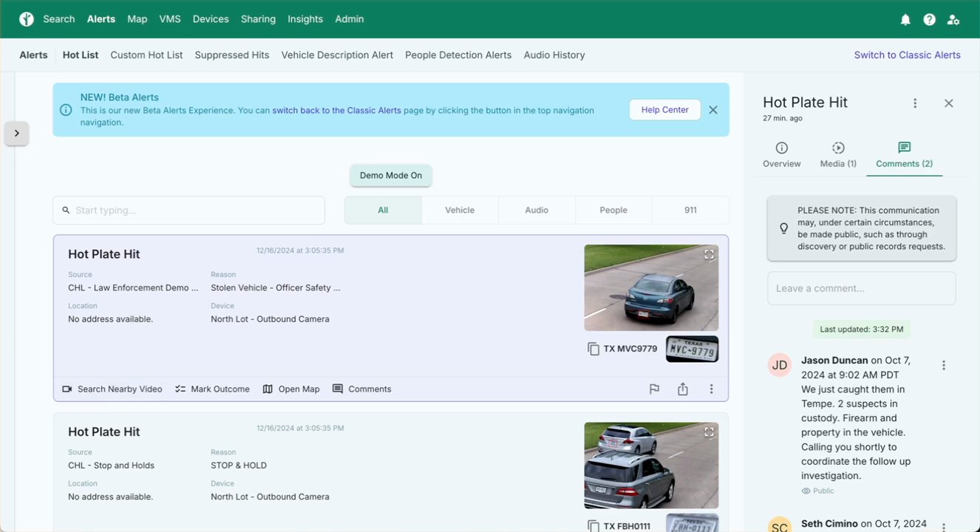This screenshot has height=532, width=980.
Task: Click the info icon in Beta Alerts banner
Action: [66, 109]
